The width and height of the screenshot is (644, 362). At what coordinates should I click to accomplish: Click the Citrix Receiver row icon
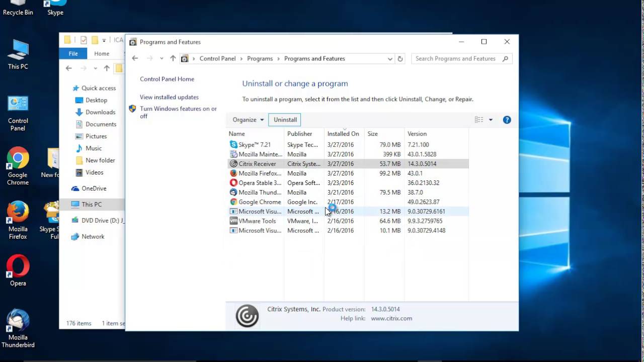pos(233,164)
